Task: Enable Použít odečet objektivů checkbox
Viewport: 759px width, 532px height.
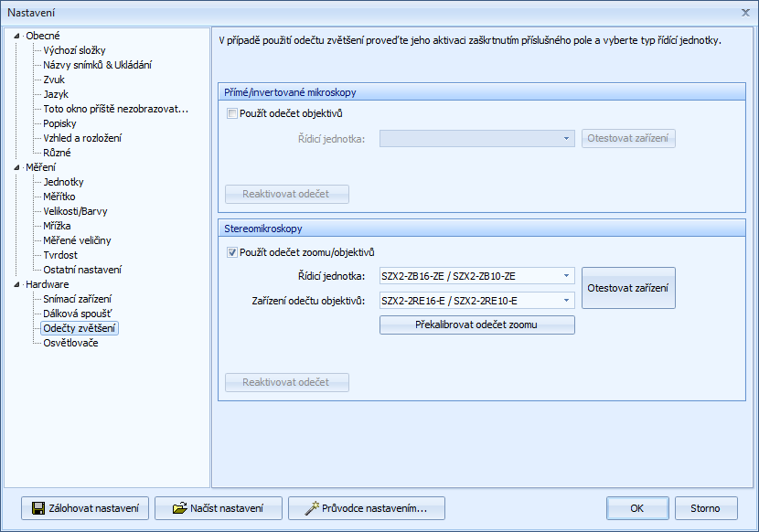Action: pyautogui.click(x=232, y=113)
